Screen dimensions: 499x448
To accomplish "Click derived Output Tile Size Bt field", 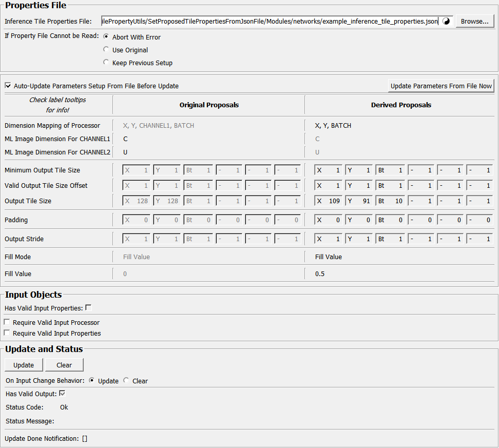I will click(390, 201).
